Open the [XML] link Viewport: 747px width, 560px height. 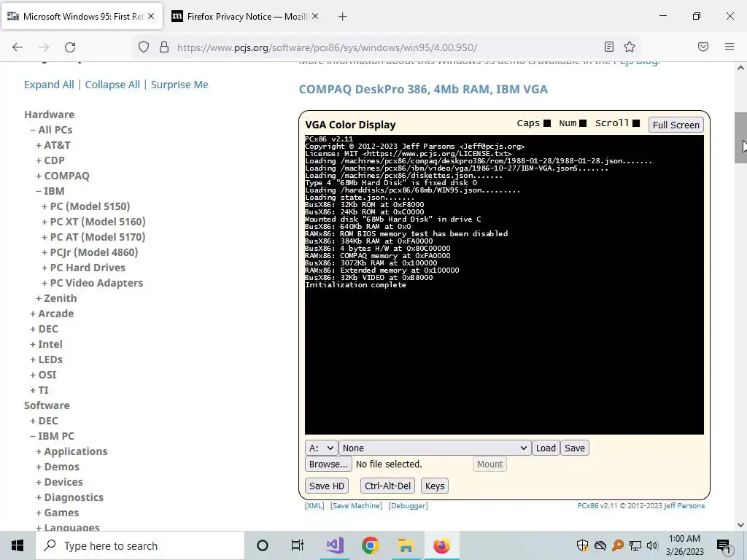point(314,506)
